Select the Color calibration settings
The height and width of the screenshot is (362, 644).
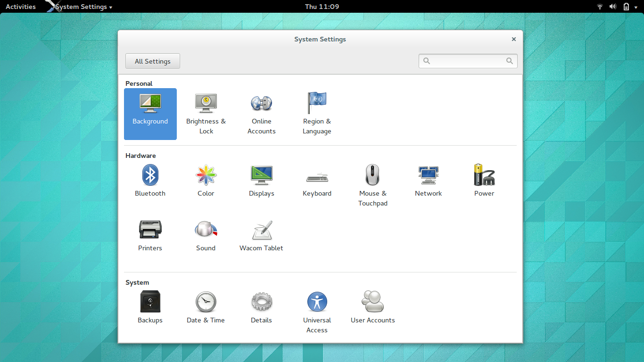pos(206,180)
